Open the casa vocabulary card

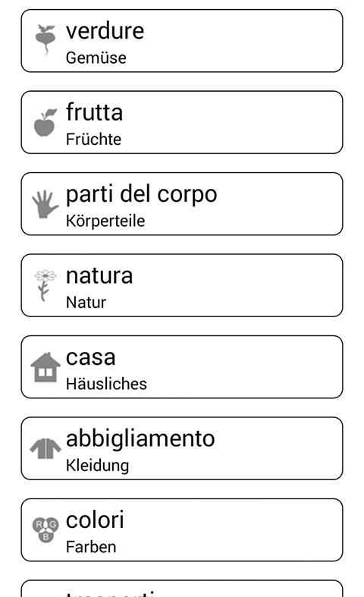click(182, 366)
